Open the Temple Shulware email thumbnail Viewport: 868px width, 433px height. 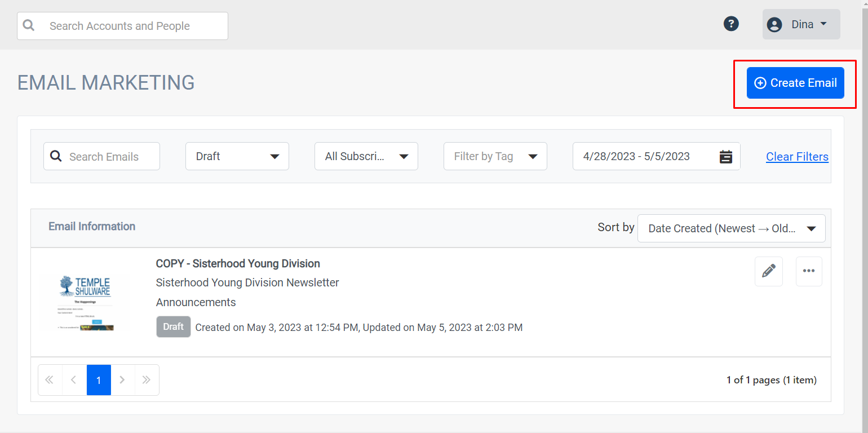tap(86, 303)
